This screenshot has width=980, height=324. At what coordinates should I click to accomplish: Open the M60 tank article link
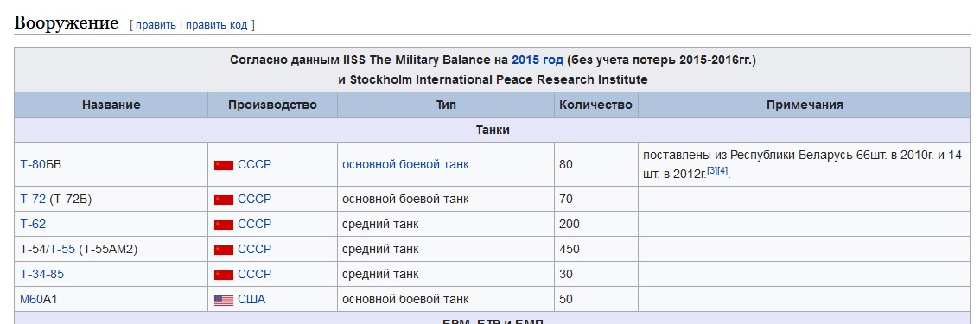31,299
